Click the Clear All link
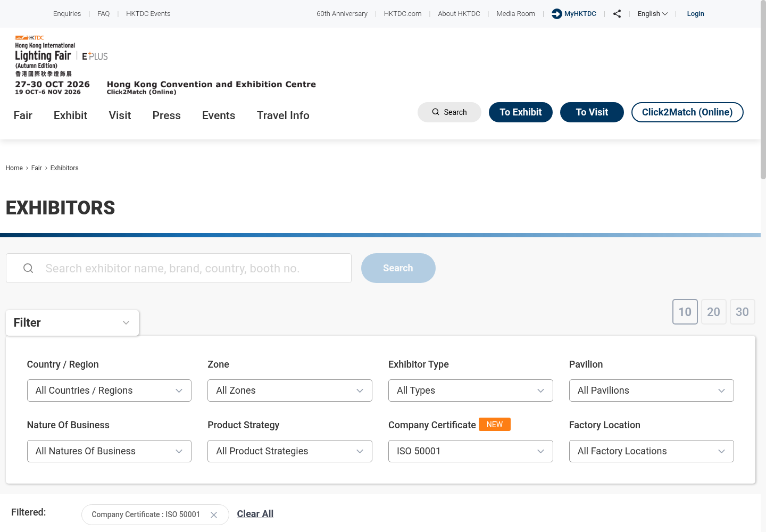Viewport: 766px width, 532px height. (x=255, y=514)
